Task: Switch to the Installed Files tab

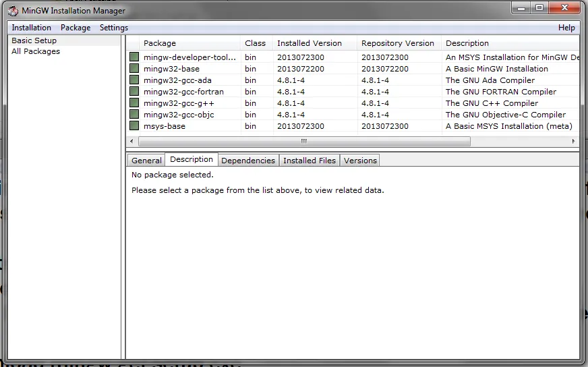Action: click(x=310, y=161)
